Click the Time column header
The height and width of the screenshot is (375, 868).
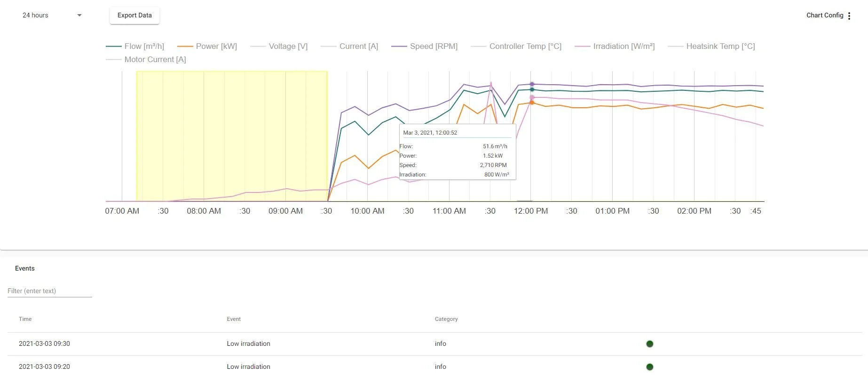pyautogui.click(x=25, y=319)
